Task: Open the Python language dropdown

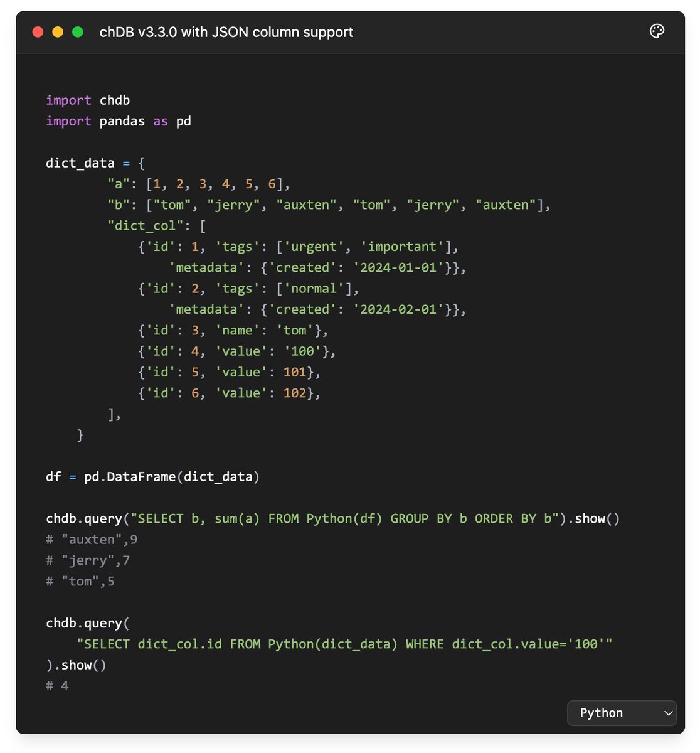Action: [622, 713]
